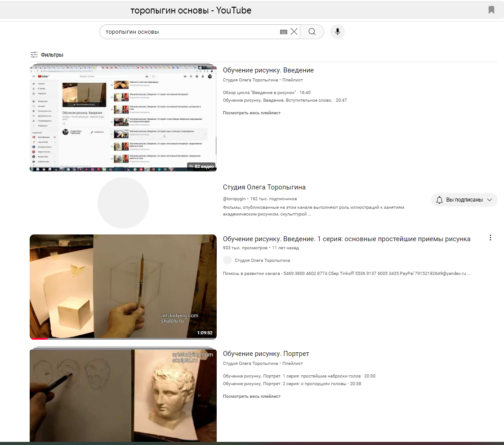Open the three-dot menu for 1 серия video
This screenshot has width=504, height=445.
[490, 238]
